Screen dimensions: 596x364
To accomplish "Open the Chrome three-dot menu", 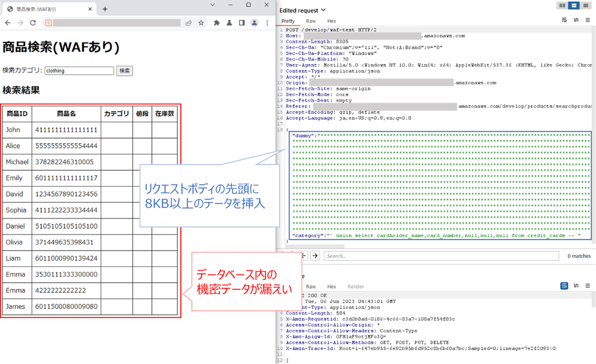I will (267, 23).
